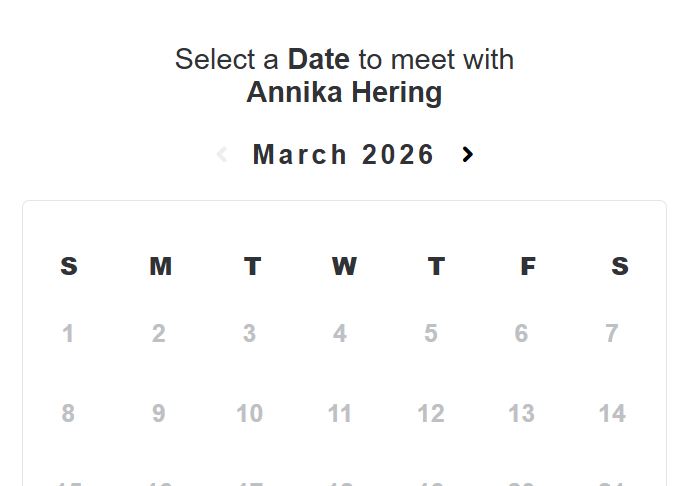Image resolution: width=690 pixels, height=486 pixels.
Task: Choose Tuesday March 3
Action: 250,334
